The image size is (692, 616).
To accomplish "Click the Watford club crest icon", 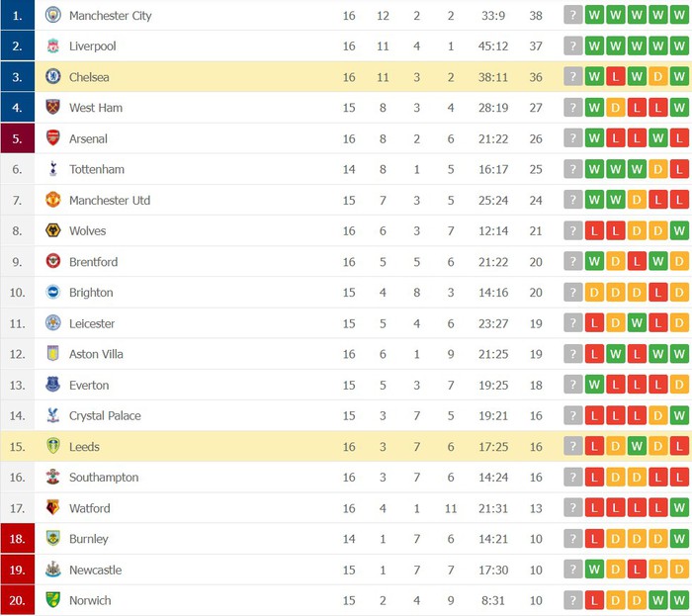I will tap(53, 507).
